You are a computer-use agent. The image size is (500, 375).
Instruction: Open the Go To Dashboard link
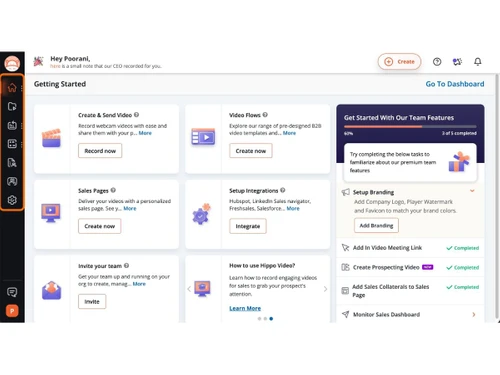click(455, 84)
